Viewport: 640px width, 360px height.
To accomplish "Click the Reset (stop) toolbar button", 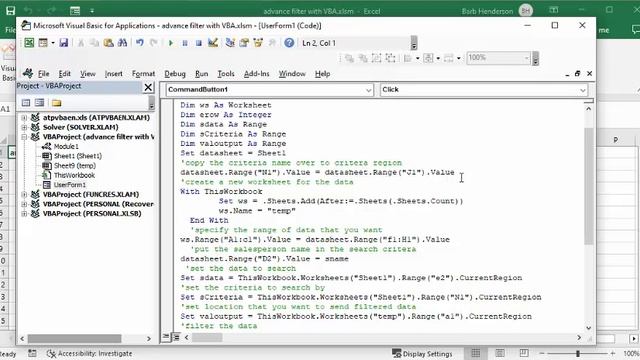I will (198, 43).
